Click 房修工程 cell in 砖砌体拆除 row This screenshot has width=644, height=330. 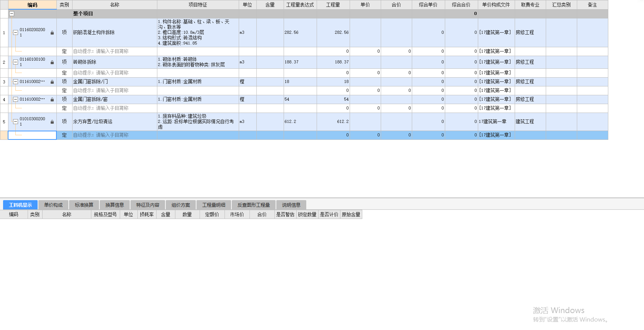point(530,62)
